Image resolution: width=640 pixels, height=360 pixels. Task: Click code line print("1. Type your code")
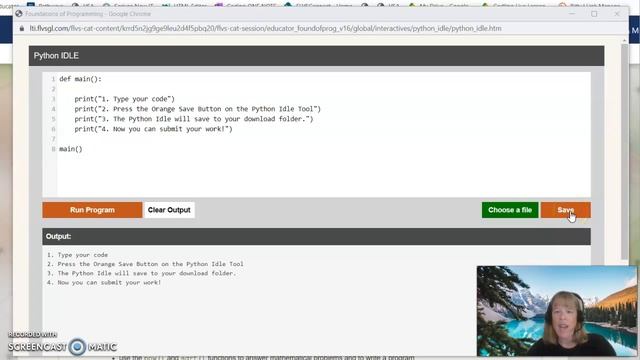pos(124,99)
